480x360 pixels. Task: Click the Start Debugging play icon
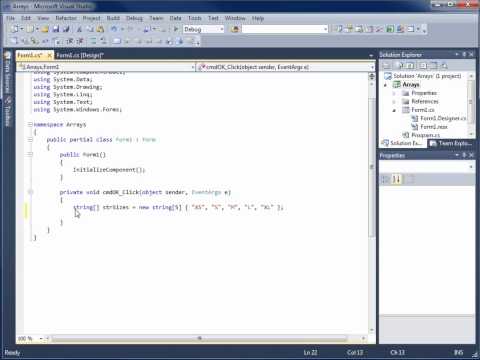point(176,29)
